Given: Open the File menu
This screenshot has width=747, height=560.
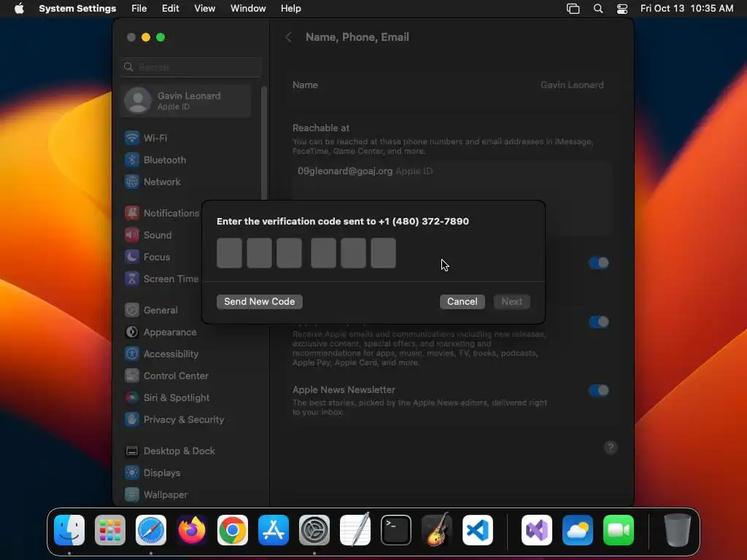Looking at the screenshot, I should pos(139,9).
